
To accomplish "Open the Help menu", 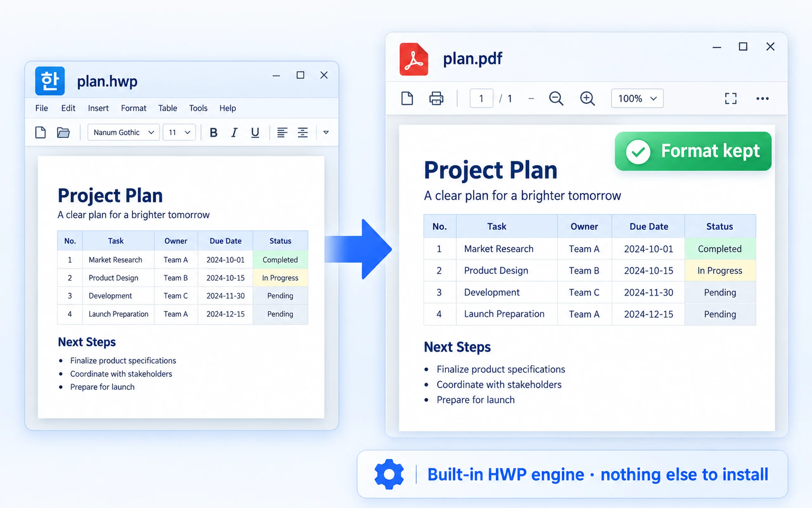I will (x=228, y=108).
